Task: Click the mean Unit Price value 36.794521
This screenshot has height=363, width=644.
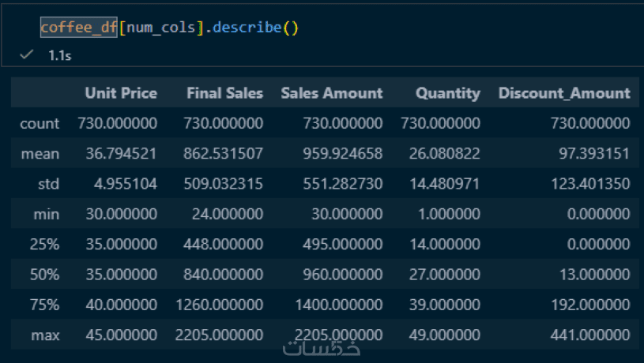Action: pos(117,154)
